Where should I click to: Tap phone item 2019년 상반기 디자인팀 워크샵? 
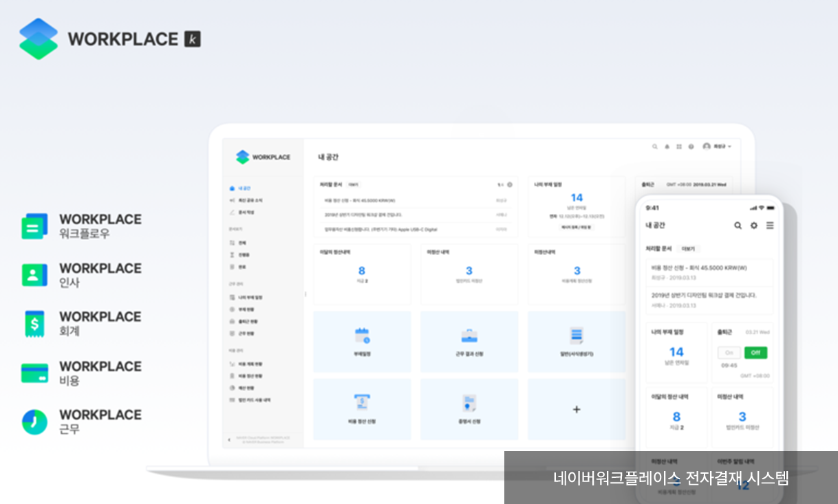(x=709, y=300)
